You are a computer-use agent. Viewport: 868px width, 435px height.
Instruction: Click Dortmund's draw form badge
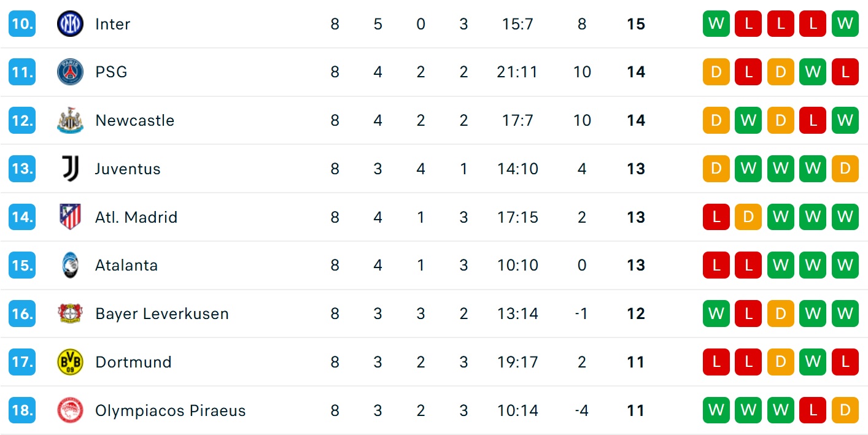(781, 362)
